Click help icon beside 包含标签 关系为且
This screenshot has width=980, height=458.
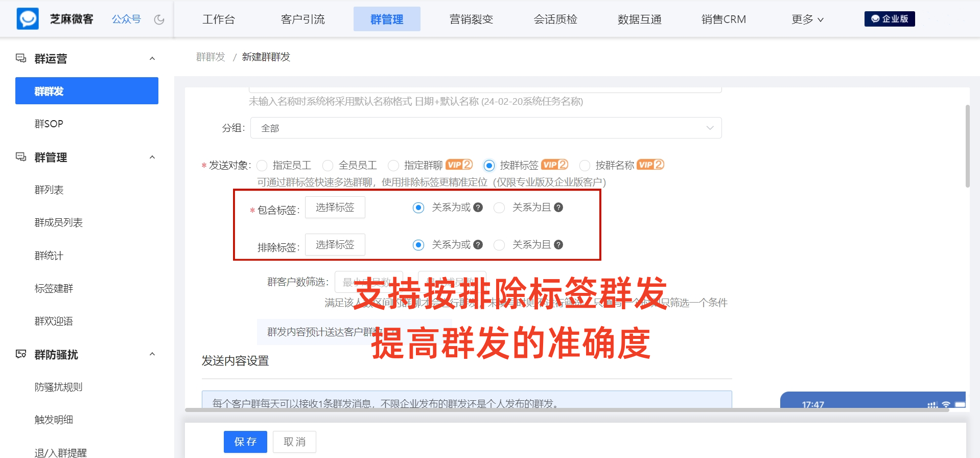[x=558, y=208]
